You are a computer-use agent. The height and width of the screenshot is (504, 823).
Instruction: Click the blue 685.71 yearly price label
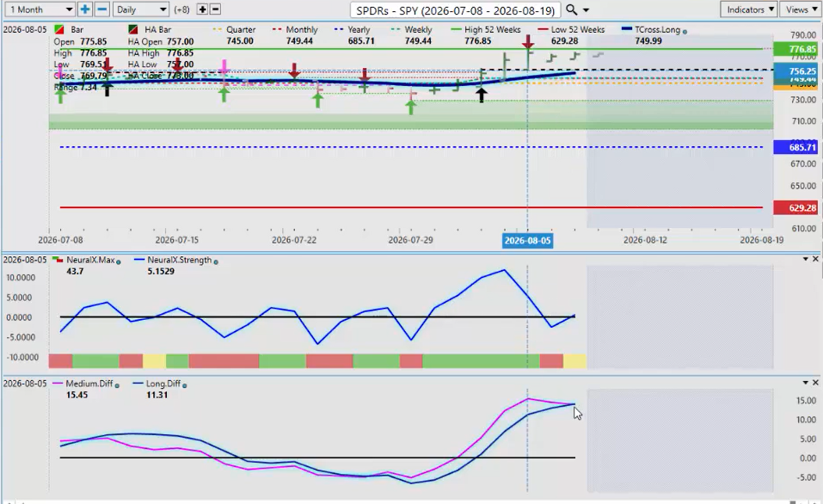tap(795, 148)
